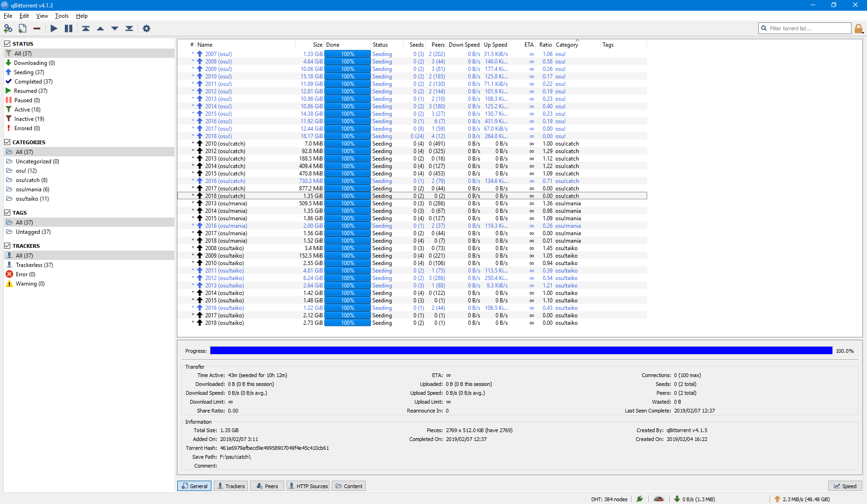The width and height of the screenshot is (867, 504).
Task: Switch to the Peers tab
Action: 267,486
